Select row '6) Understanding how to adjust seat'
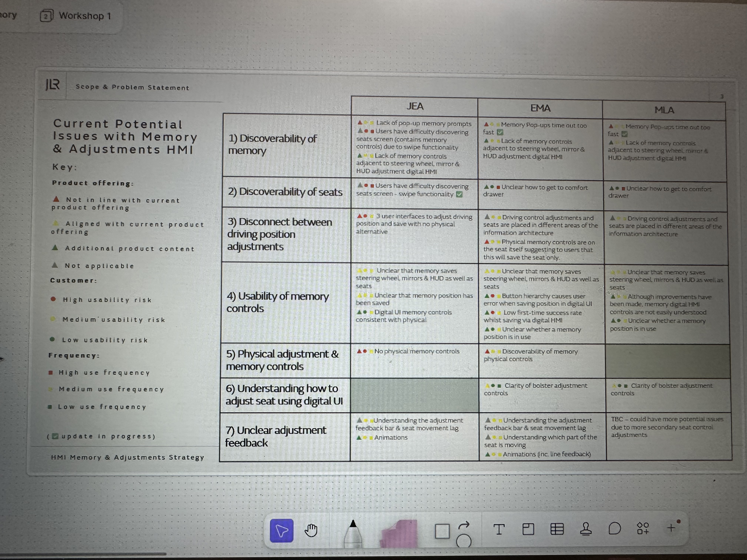This screenshot has height=560, width=747. (285, 395)
